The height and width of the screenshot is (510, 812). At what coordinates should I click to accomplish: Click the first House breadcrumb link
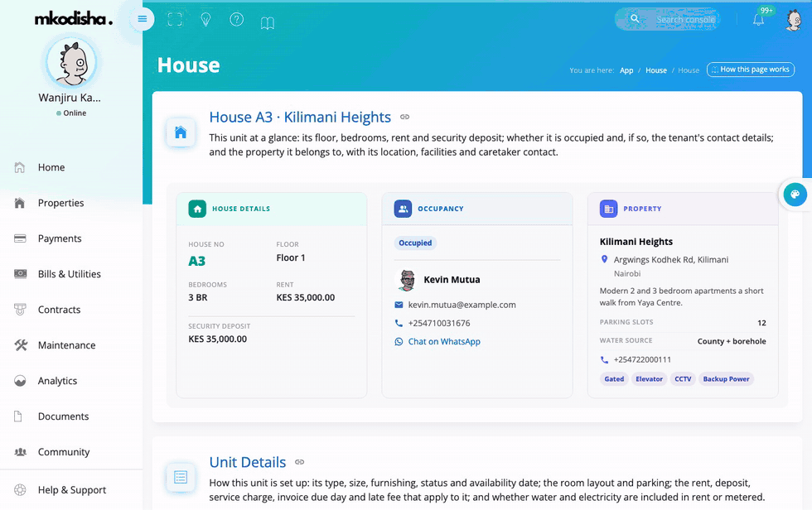point(656,70)
